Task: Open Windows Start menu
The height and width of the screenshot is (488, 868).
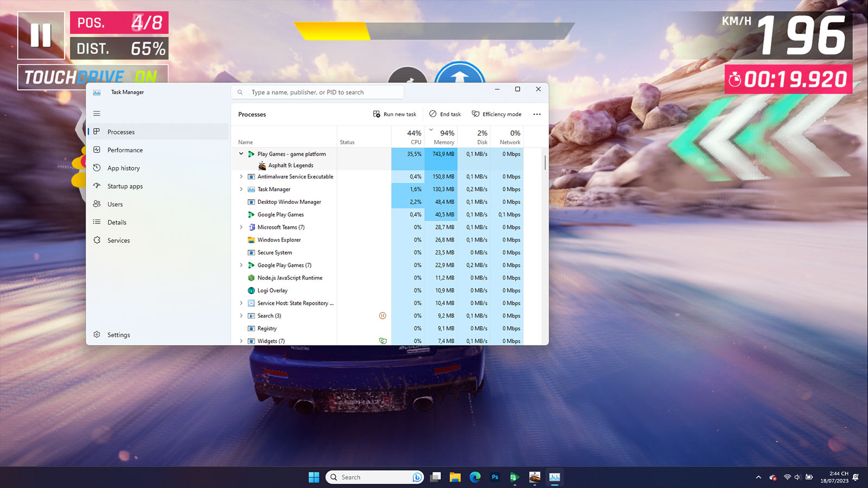Action: tap(314, 477)
